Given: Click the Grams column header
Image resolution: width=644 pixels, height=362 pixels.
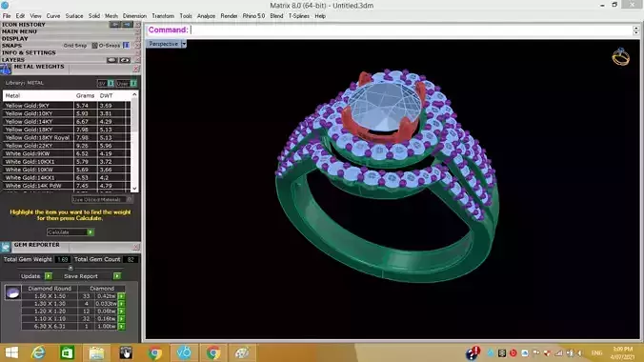Looking at the screenshot, I should 85,95.
